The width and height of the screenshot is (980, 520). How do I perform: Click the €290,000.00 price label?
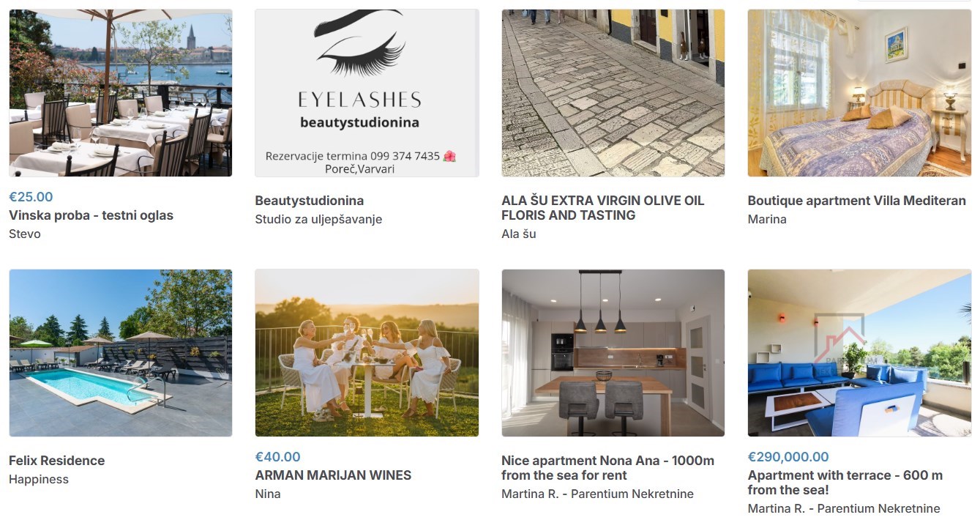[788, 457]
